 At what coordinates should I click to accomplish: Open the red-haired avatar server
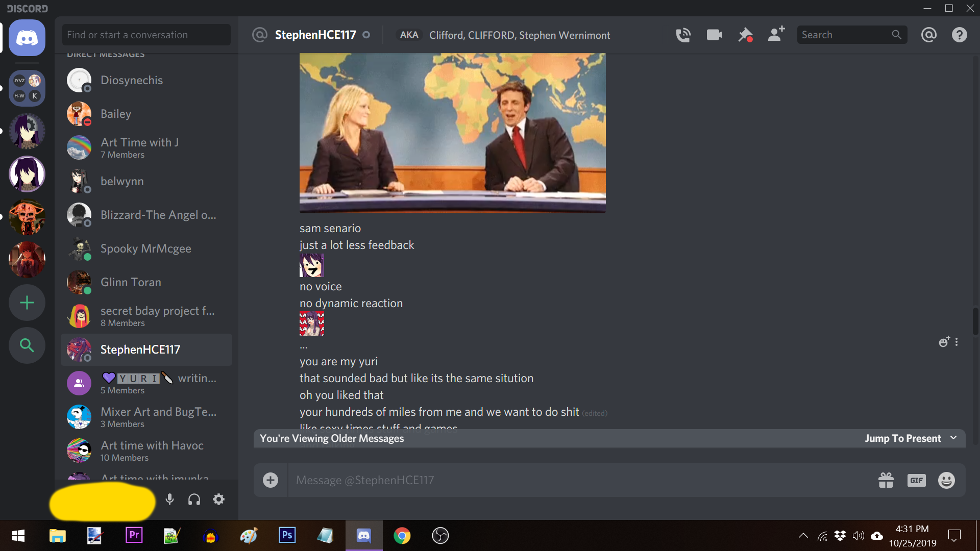(27, 260)
